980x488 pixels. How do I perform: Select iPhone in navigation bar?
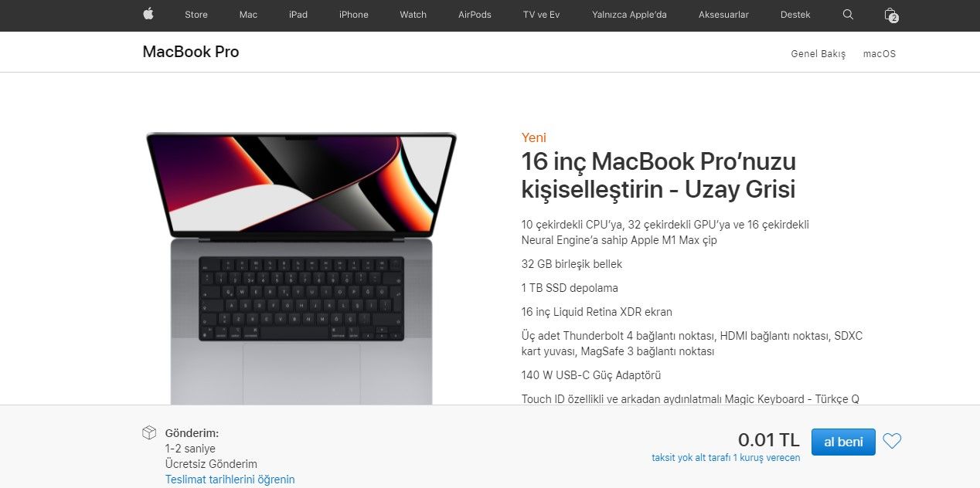[x=354, y=15]
